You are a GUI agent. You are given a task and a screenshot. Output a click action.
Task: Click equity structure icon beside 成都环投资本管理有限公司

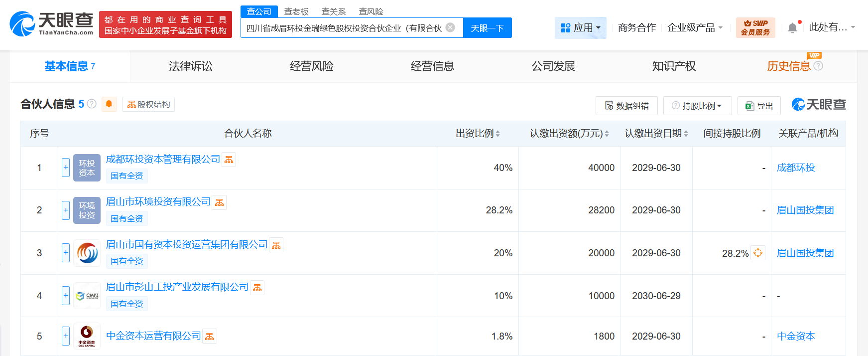pos(229,160)
